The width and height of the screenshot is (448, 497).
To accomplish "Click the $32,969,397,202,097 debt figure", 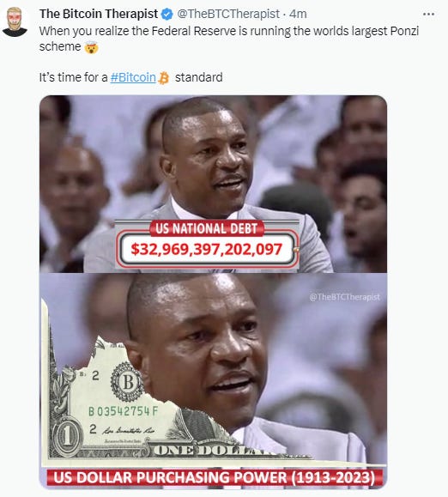I will coord(207,250).
